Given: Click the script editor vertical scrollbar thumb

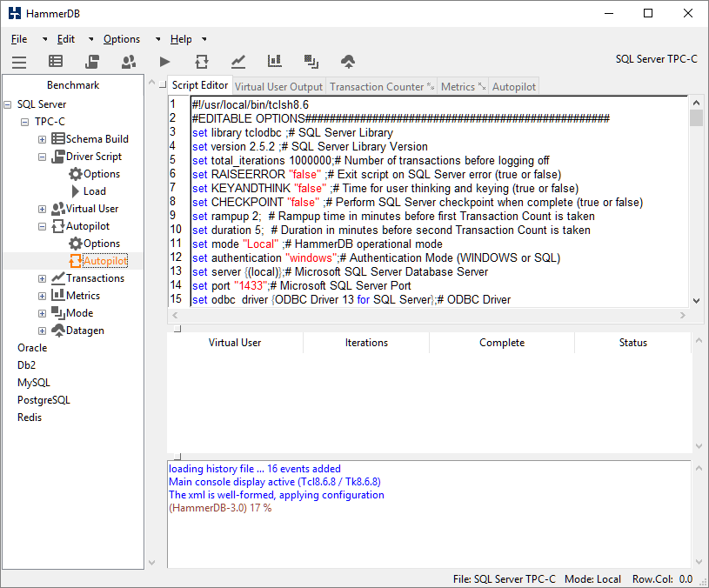Looking at the screenshot, I should (x=696, y=118).
